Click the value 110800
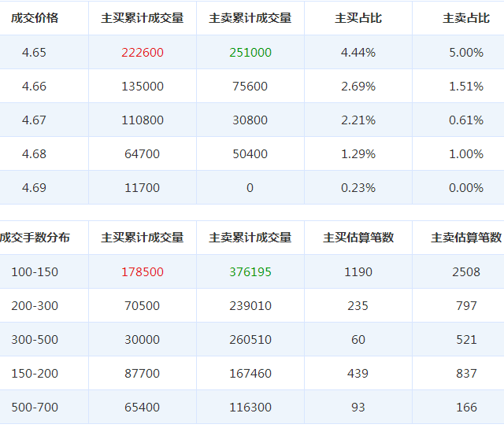This screenshot has width=504, height=428. click(x=143, y=120)
